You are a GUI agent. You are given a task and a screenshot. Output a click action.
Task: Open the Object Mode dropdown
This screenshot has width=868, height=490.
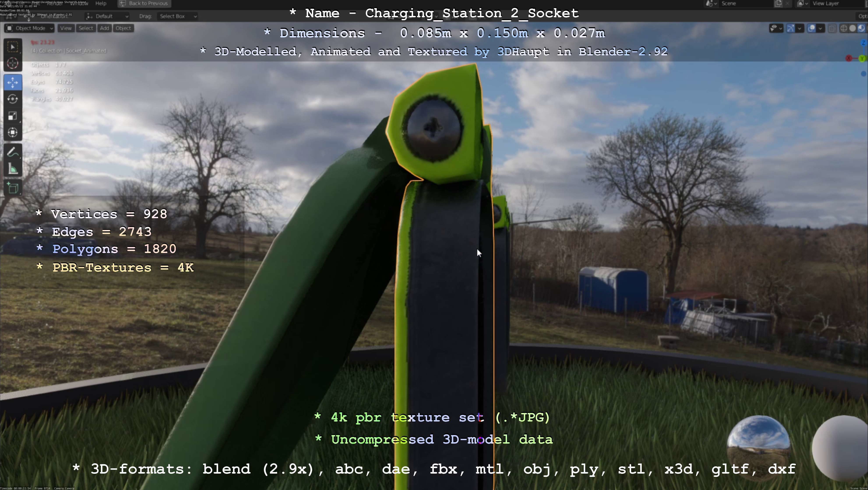29,28
